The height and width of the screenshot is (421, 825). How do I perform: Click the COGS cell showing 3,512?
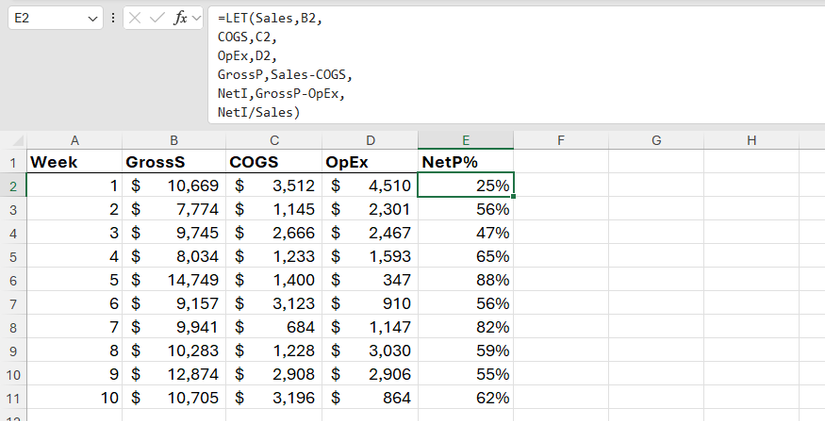pos(274,185)
